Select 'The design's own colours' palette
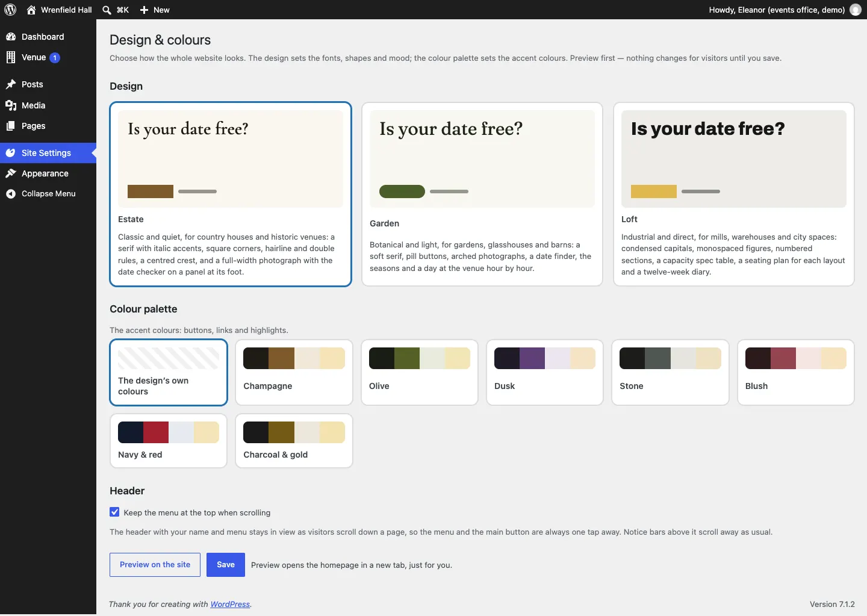The height and width of the screenshot is (616, 867). [169, 373]
